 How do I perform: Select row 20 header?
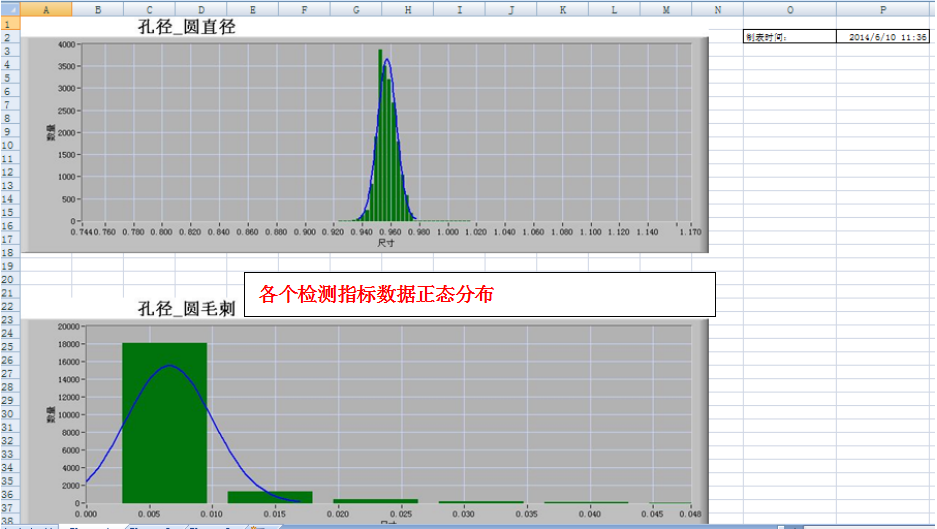[x=10, y=279]
